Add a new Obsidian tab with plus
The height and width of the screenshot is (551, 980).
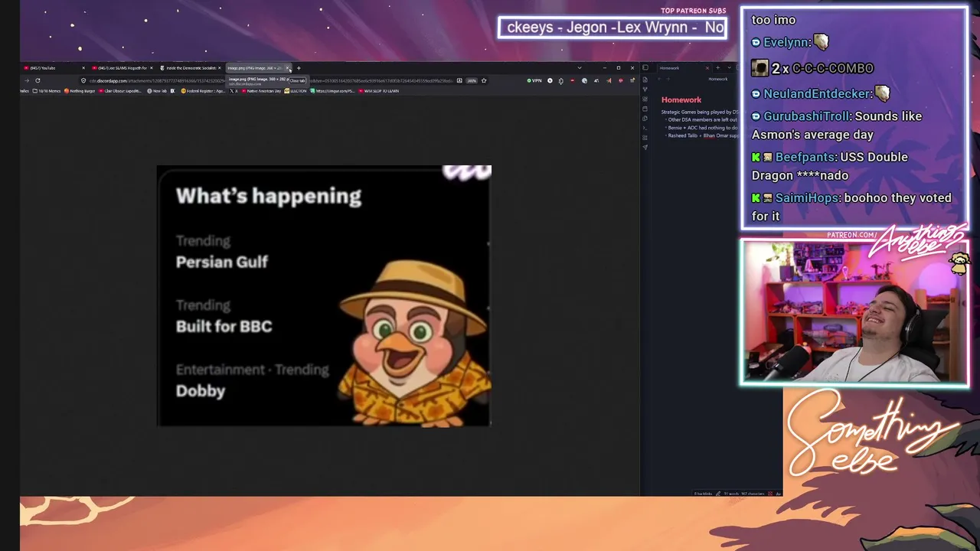coord(717,68)
